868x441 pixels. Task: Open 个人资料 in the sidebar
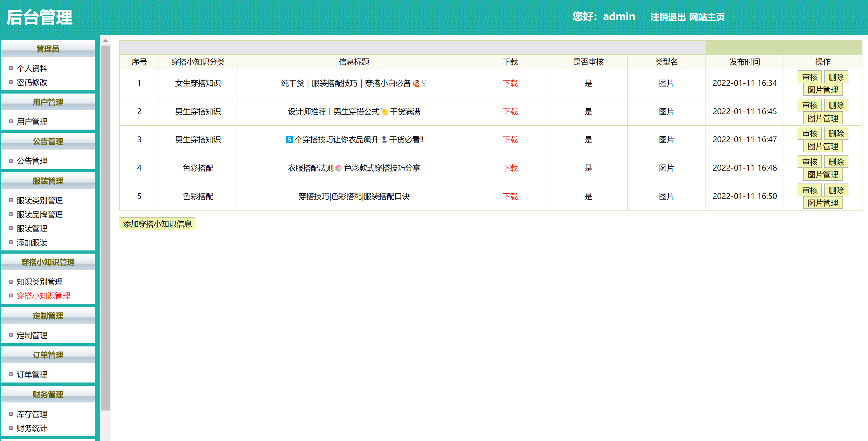point(33,68)
